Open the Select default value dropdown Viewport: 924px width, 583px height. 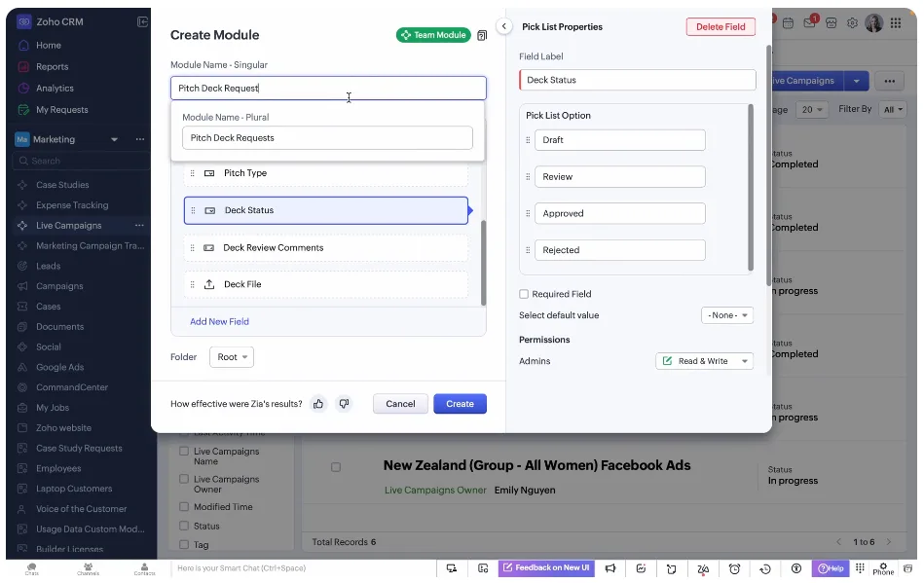click(x=727, y=315)
